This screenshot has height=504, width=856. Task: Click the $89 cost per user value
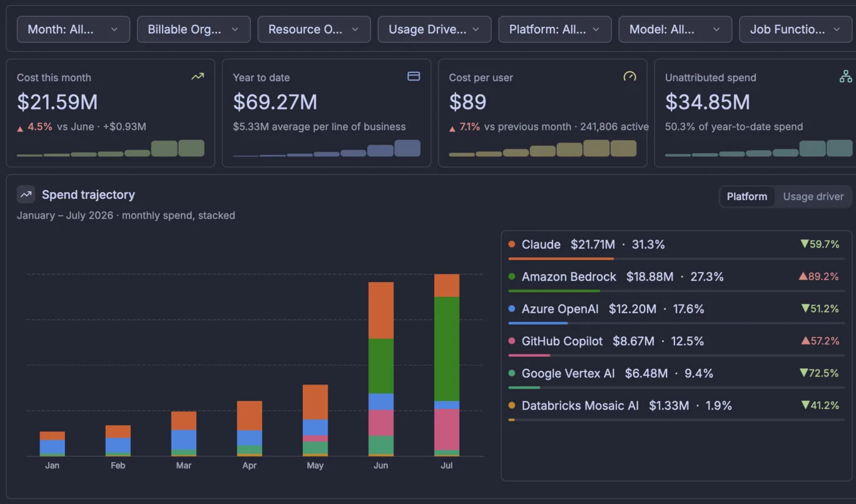click(467, 102)
